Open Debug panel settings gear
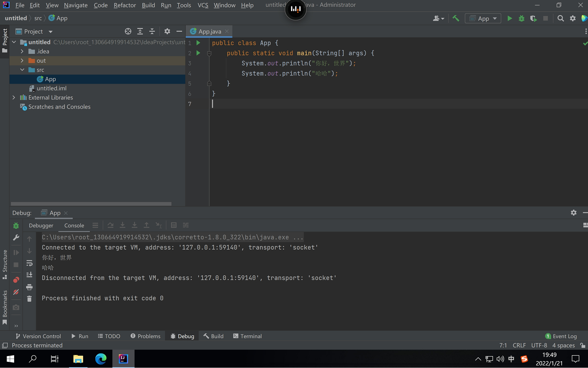 tap(574, 213)
